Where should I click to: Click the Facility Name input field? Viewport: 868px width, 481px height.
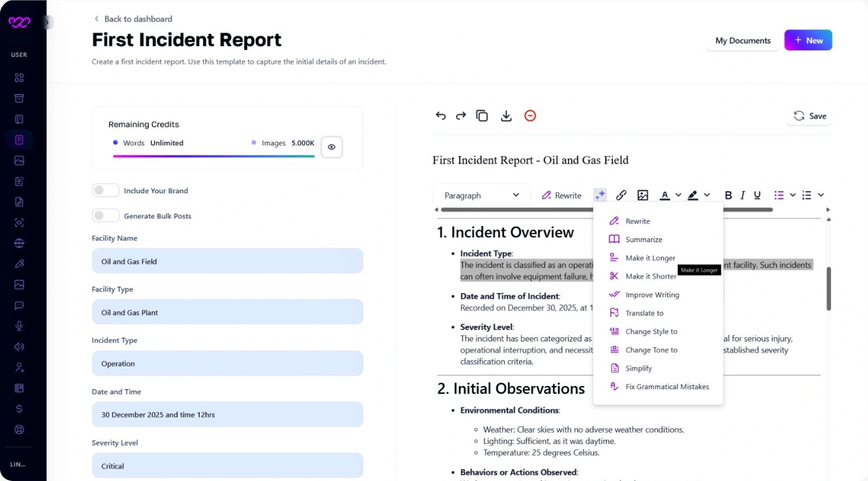click(227, 261)
